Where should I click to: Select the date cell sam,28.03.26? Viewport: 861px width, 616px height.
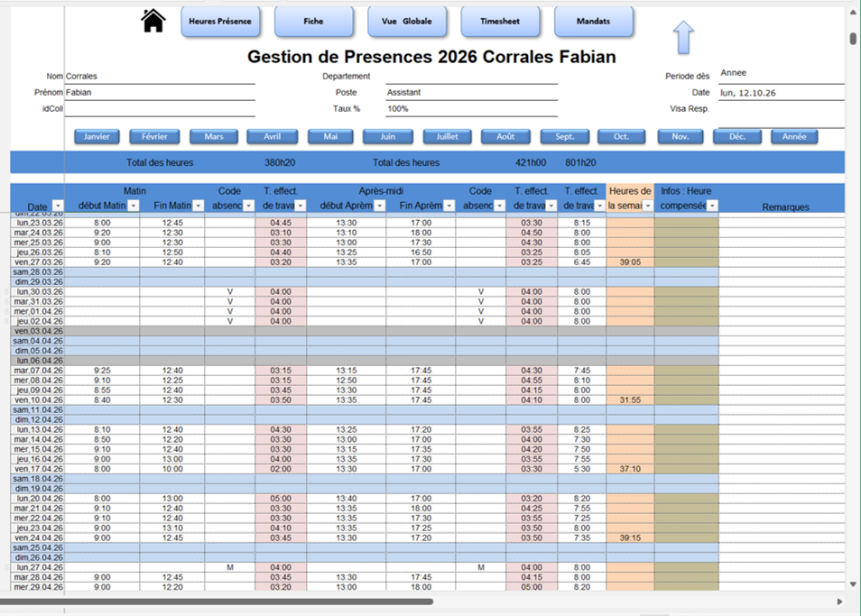[x=37, y=272]
